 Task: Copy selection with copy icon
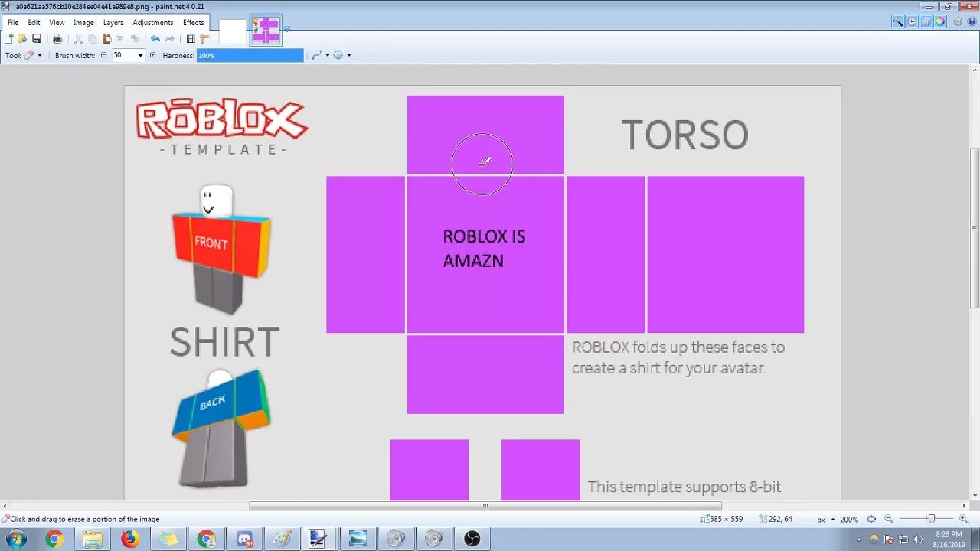93,39
